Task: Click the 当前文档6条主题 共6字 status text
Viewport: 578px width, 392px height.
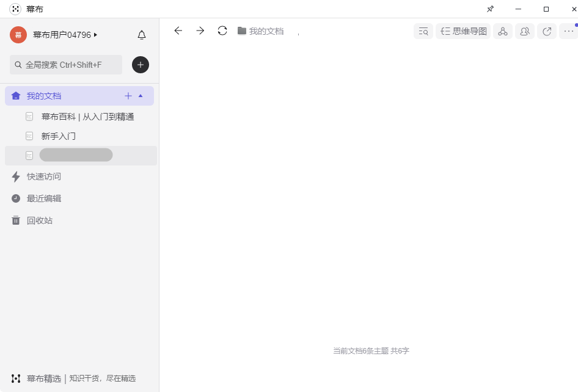Action: [x=371, y=350]
